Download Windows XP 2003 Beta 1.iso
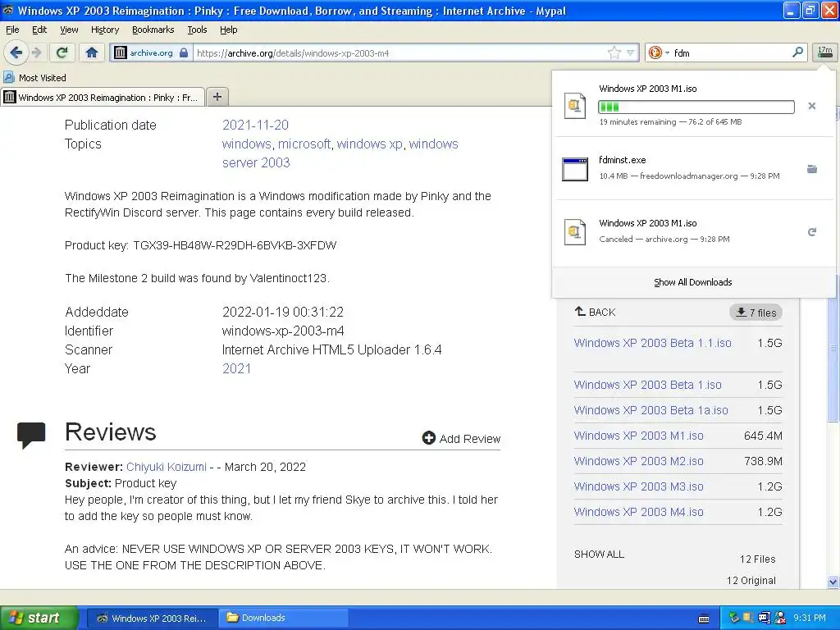The image size is (840, 630). 648,385
